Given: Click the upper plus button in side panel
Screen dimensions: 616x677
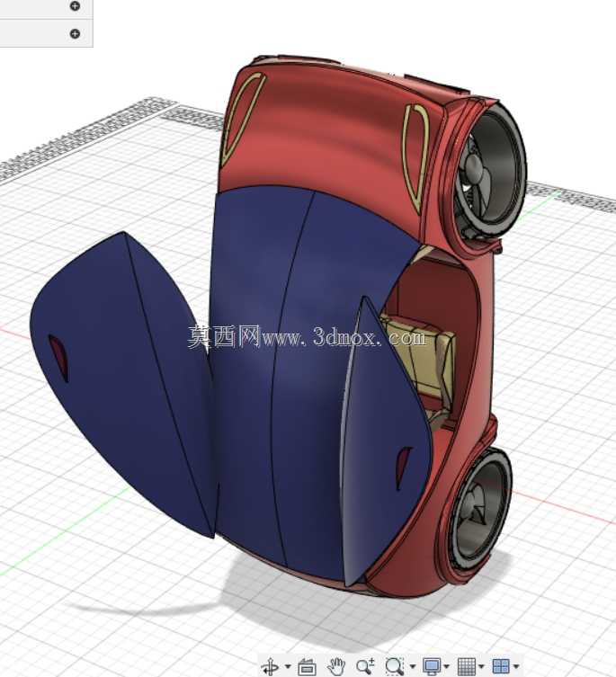Looking at the screenshot, I should pyautogui.click(x=75, y=6).
